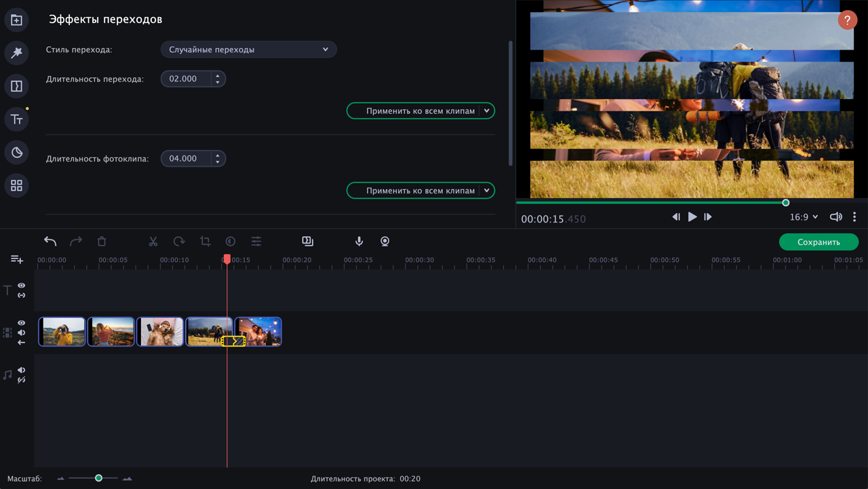Open the More tools grid tab
This screenshot has width=868, height=489.
(16, 186)
